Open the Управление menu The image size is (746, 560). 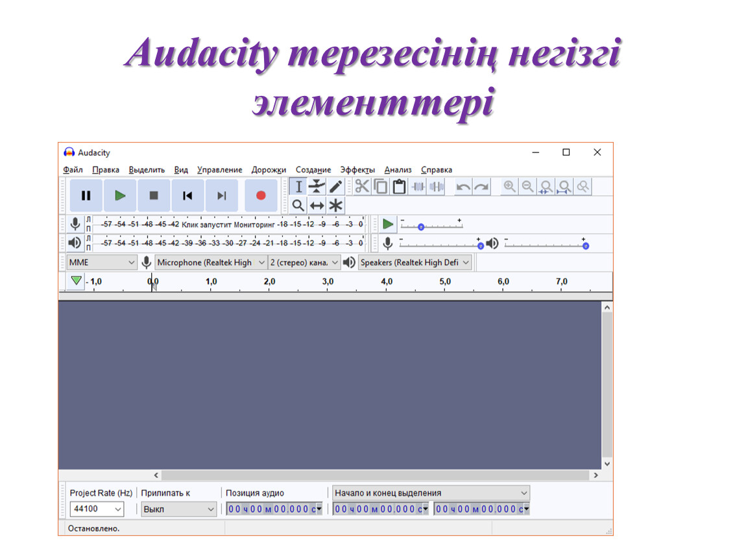[x=219, y=170]
